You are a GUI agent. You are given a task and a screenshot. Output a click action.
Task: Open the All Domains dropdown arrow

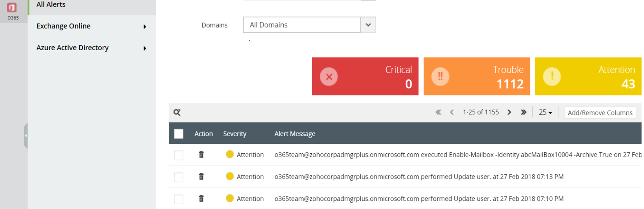point(368,25)
